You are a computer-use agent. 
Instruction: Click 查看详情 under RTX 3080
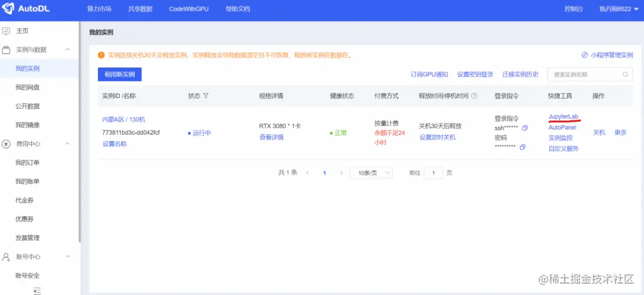tap(271, 137)
